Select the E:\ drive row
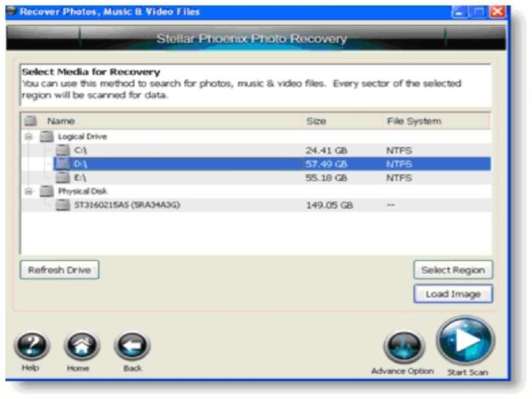The height and width of the screenshot is (399, 532). tap(256, 178)
